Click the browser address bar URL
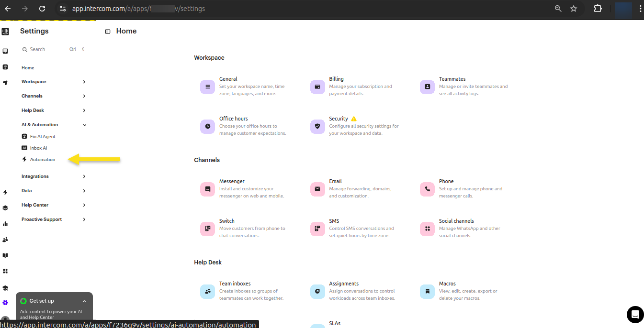The image size is (644, 328). [138, 9]
